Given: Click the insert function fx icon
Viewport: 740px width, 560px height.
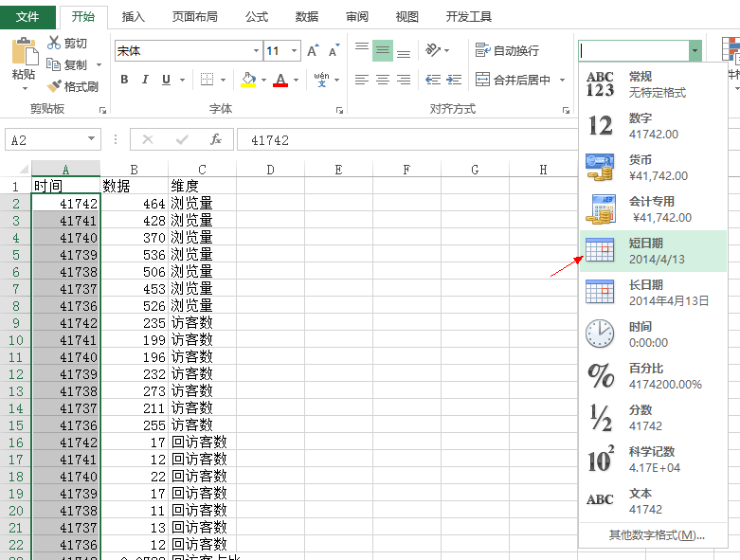Looking at the screenshot, I should (216, 139).
